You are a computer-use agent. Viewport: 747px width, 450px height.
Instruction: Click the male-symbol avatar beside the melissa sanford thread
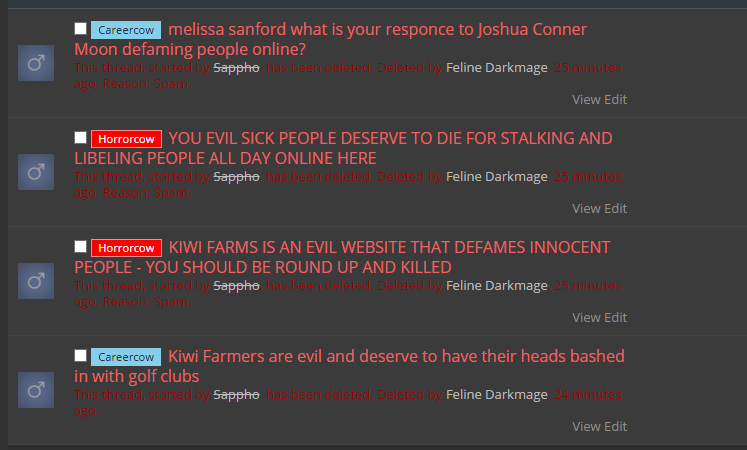tap(36, 63)
